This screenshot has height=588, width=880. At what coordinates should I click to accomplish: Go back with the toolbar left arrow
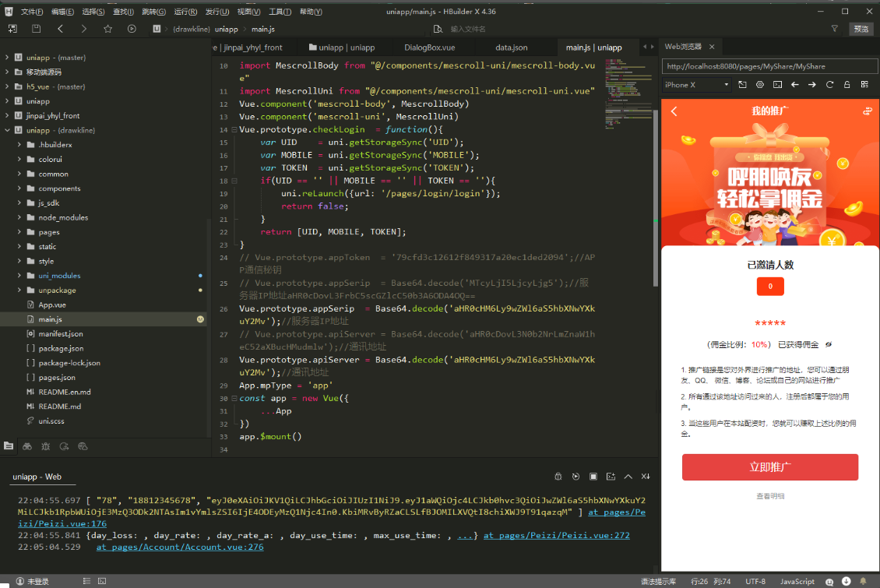click(x=60, y=29)
